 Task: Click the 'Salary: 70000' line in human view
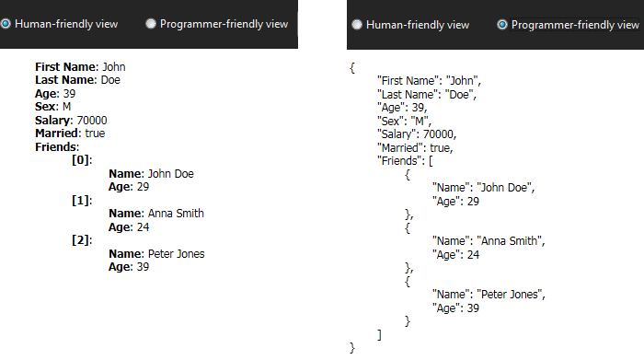point(71,120)
